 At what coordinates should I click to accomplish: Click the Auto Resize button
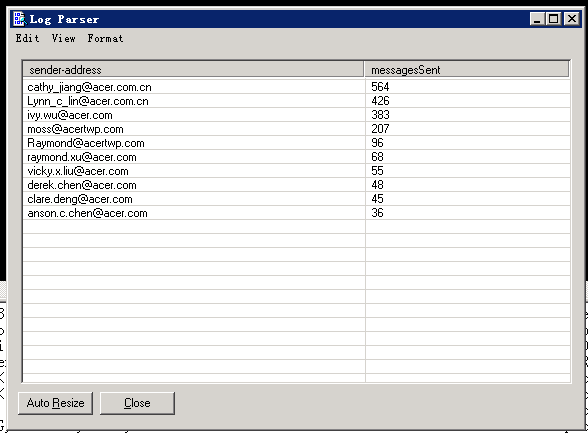click(56, 403)
